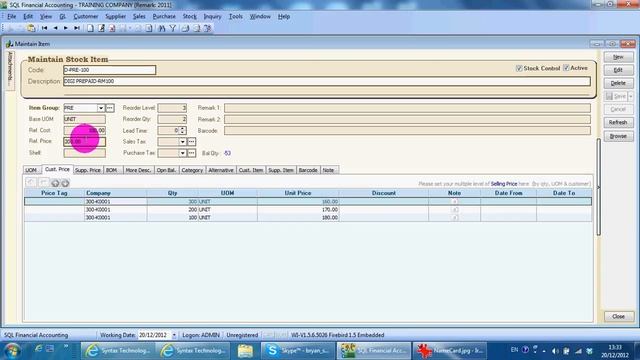Toggle Note checkbox in 160.00 row
Viewport: 640px width, 360px height.
[x=455, y=202]
